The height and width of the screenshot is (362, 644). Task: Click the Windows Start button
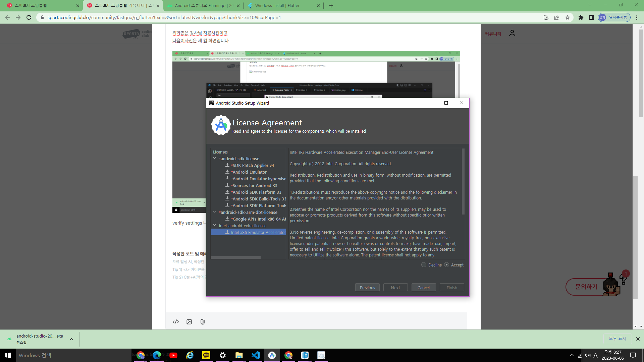pyautogui.click(x=8, y=355)
